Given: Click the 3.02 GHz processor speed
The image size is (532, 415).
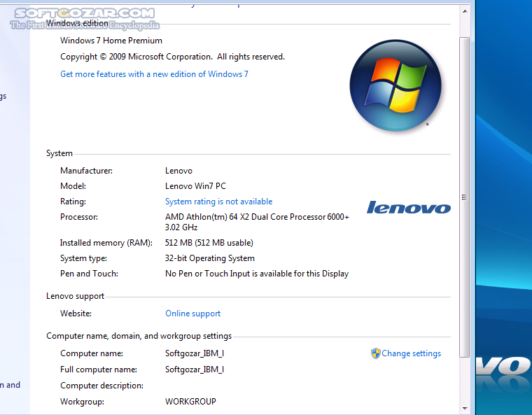Looking at the screenshot, I should tap(181, 227).
